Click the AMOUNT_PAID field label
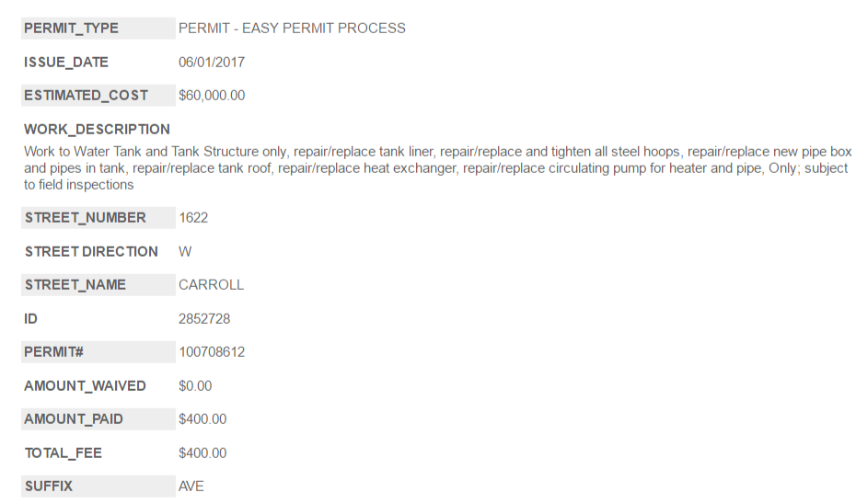This screenshot has width=856, height=504. 74,419
